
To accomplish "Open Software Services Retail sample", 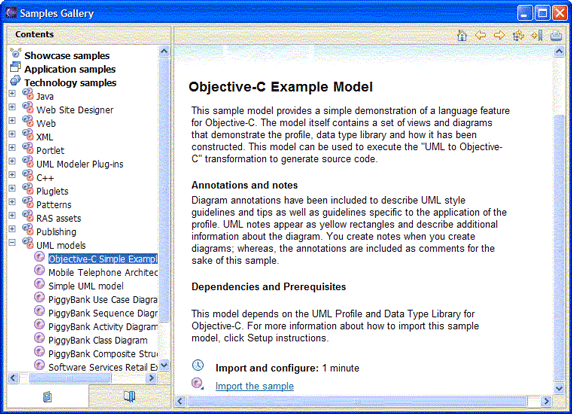I will click(103, 367).
